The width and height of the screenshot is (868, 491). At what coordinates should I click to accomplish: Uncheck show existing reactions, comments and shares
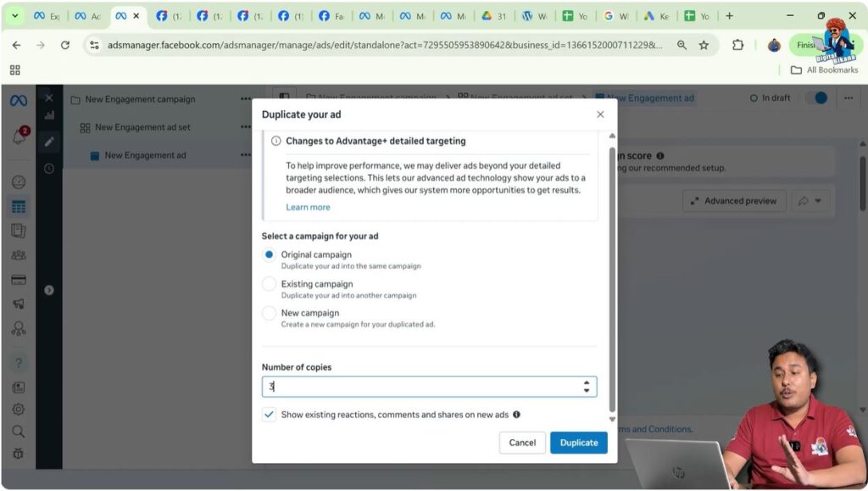[x=270, y=416]
